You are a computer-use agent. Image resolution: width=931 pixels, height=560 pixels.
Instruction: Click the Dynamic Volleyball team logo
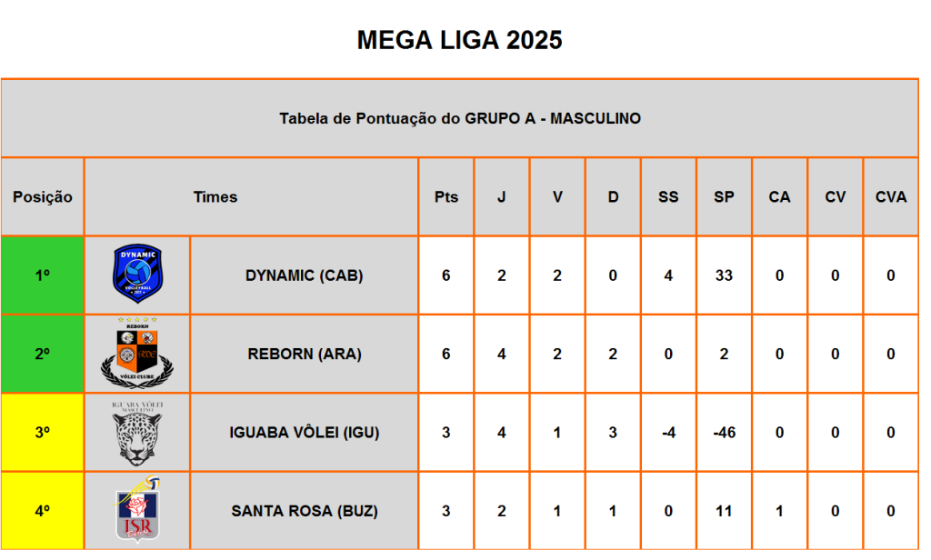[x=138, y=273]
